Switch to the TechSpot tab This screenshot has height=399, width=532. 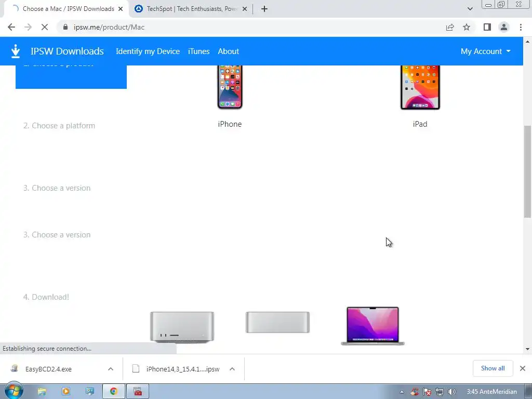coord(191,9)
